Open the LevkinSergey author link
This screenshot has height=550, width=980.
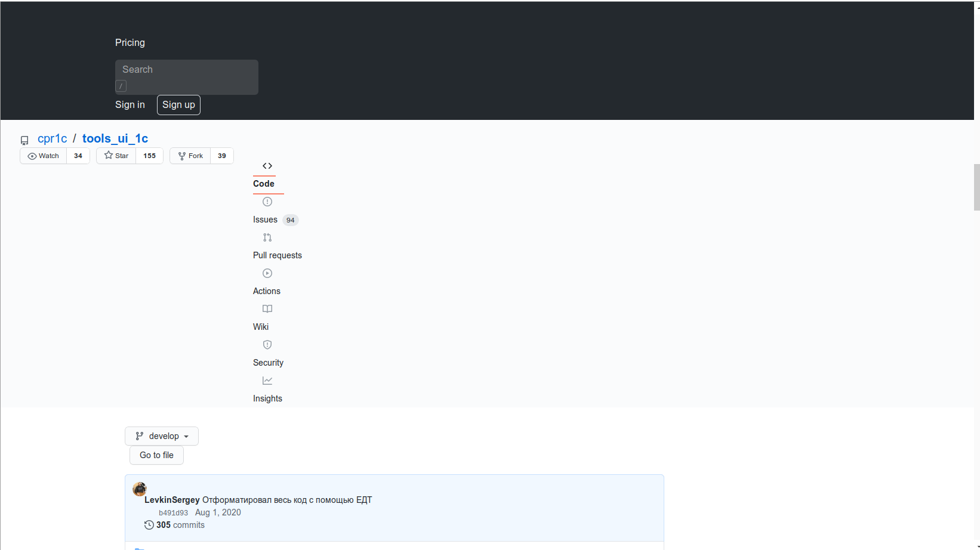(x=172, y=500)
